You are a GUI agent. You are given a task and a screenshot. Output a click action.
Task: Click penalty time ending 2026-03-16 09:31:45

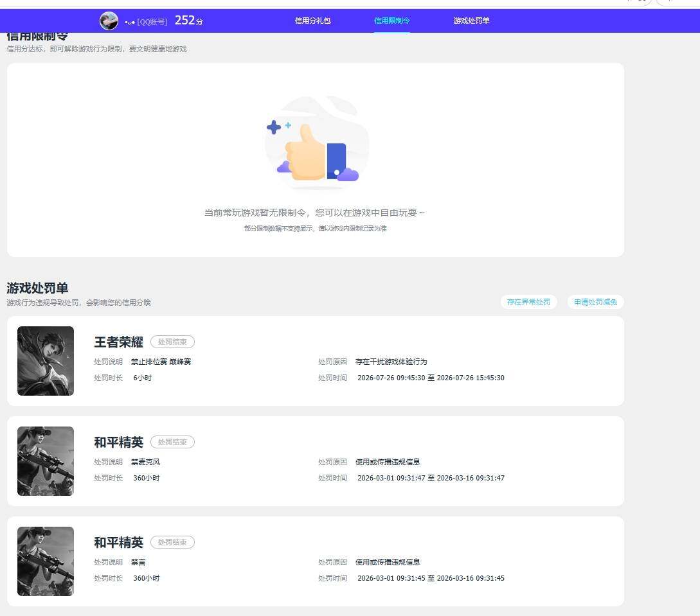click(431, 578)
